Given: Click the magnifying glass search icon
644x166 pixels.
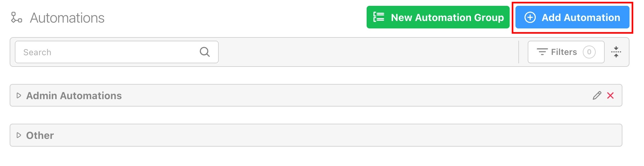Looking at the screenshot, I should click(x=205, y=52).
